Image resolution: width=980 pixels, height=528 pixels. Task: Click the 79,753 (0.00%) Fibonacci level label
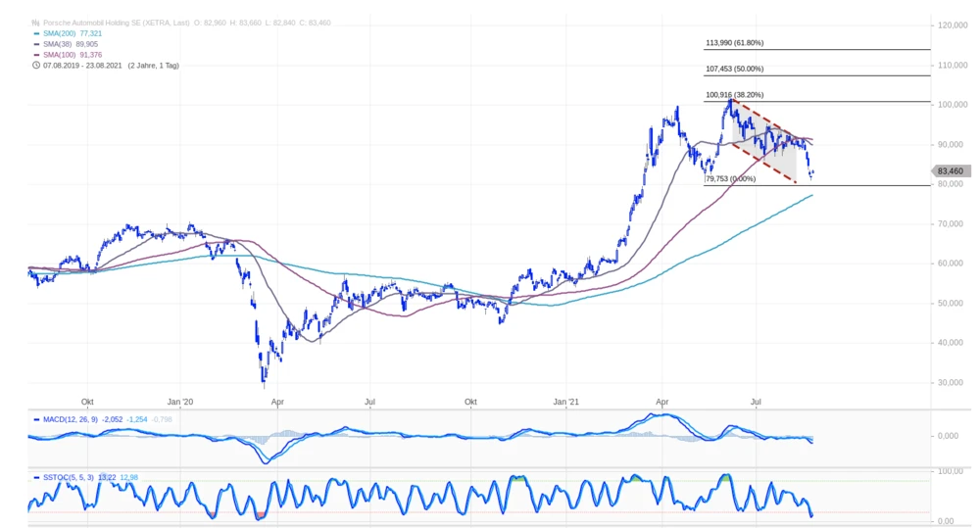pos(730,179)
